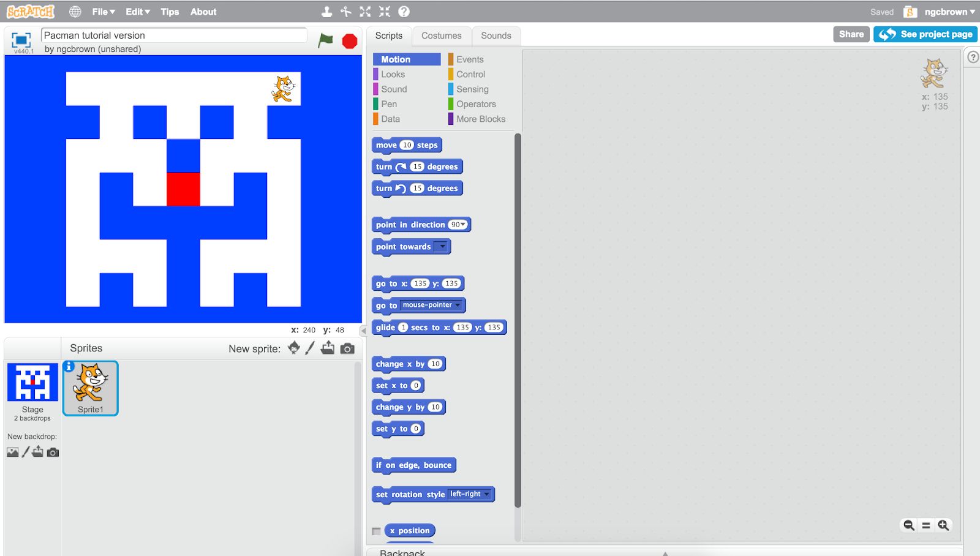Select the More Blocks category

[481, 119]
